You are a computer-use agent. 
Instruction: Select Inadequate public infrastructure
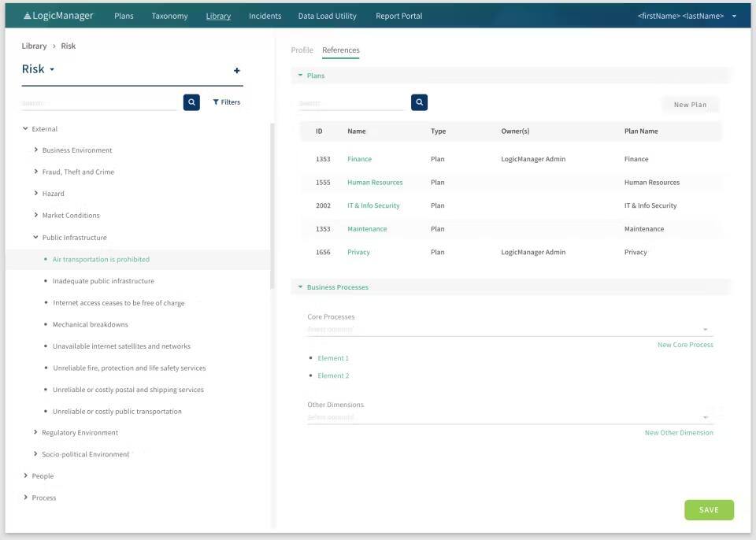click(x=104, y=281)
